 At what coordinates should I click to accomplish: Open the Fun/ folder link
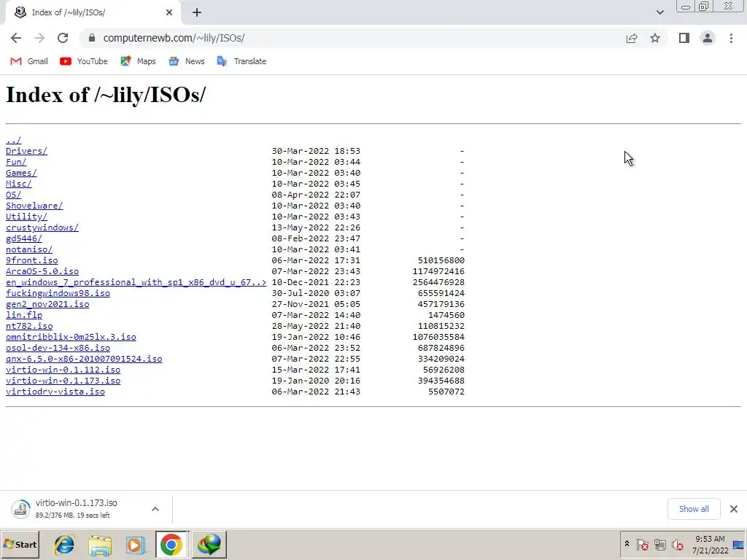pyautogui.click(x=16, y=162)
